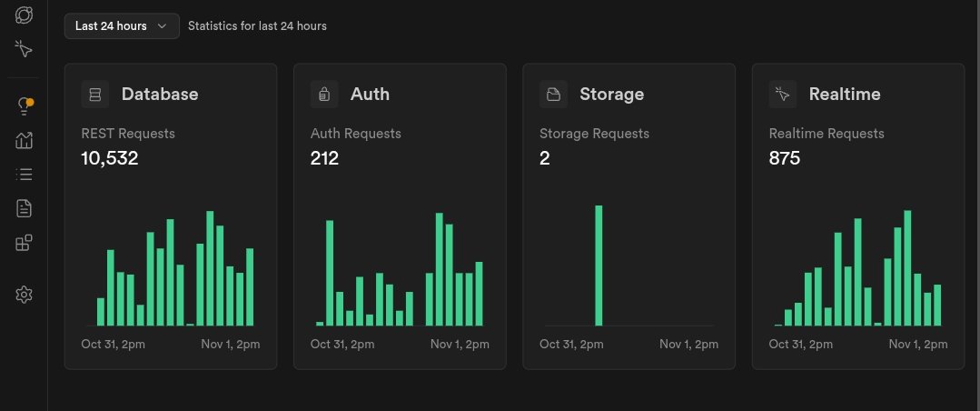Image resolution: width=980 pixels, height=411 pixels.
Task: Open Realtime section from sidebar cursor icon
Action: click(24, 49)
